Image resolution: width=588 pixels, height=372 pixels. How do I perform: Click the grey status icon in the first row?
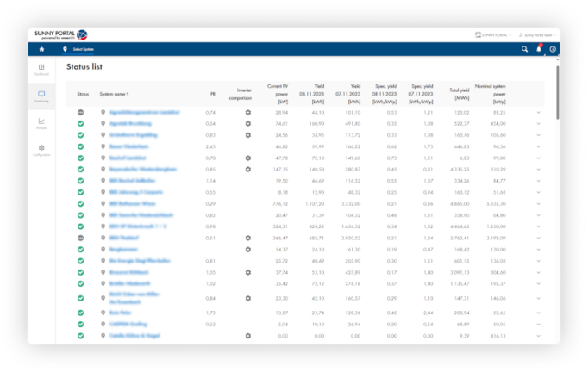click(80, 113)
